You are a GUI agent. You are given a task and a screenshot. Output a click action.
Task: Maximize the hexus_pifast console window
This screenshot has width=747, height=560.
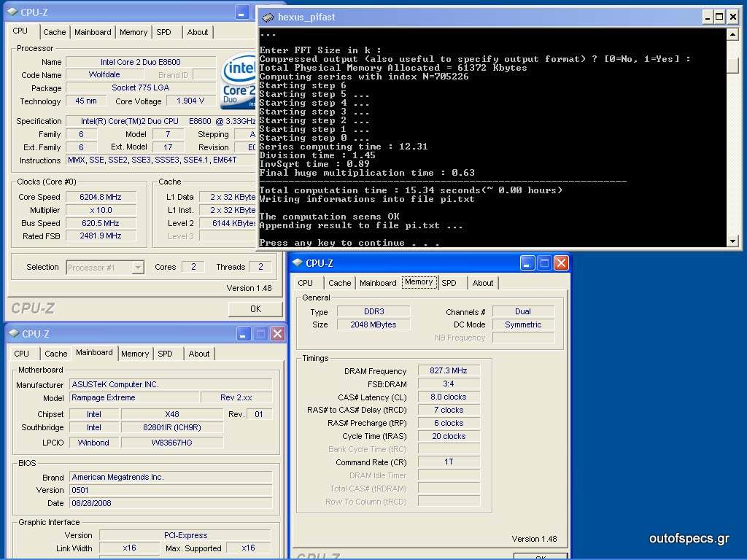[720, 17]
